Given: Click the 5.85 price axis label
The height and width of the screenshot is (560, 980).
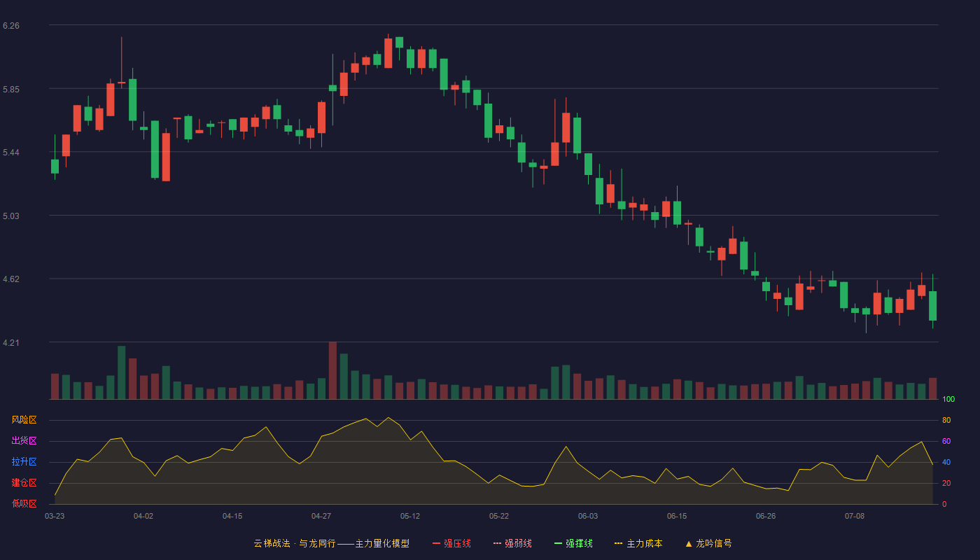Looking at the screenshot, I should click(11, 90).
